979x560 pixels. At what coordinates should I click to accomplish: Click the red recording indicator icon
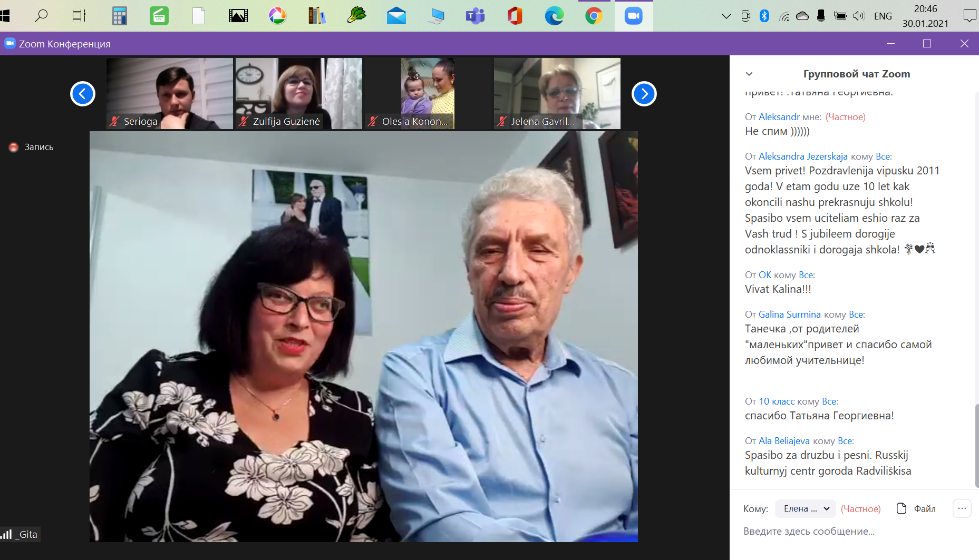[14, 148]
